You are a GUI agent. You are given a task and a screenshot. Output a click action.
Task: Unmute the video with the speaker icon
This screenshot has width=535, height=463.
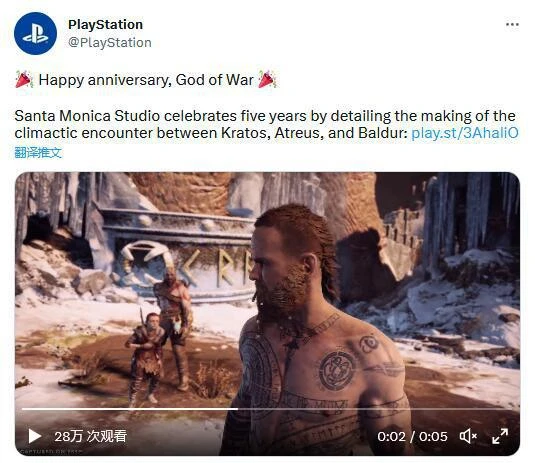[x=468, y=436]
